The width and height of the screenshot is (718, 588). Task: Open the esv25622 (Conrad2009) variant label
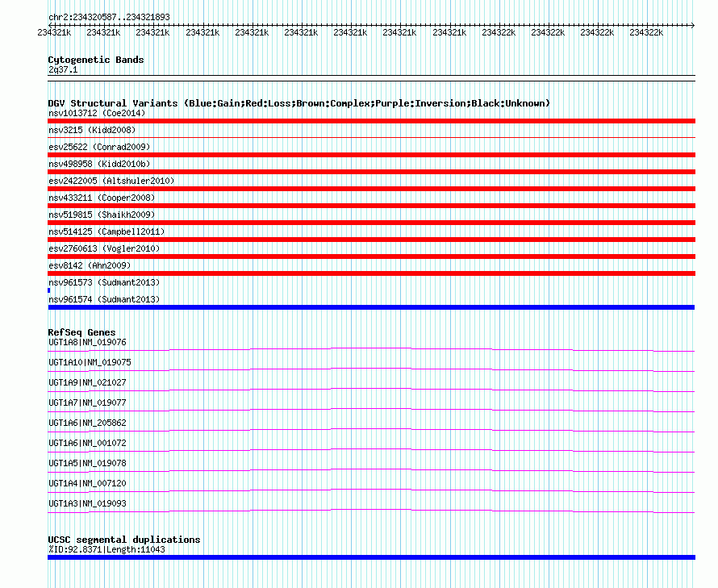[x=99, y=147]
